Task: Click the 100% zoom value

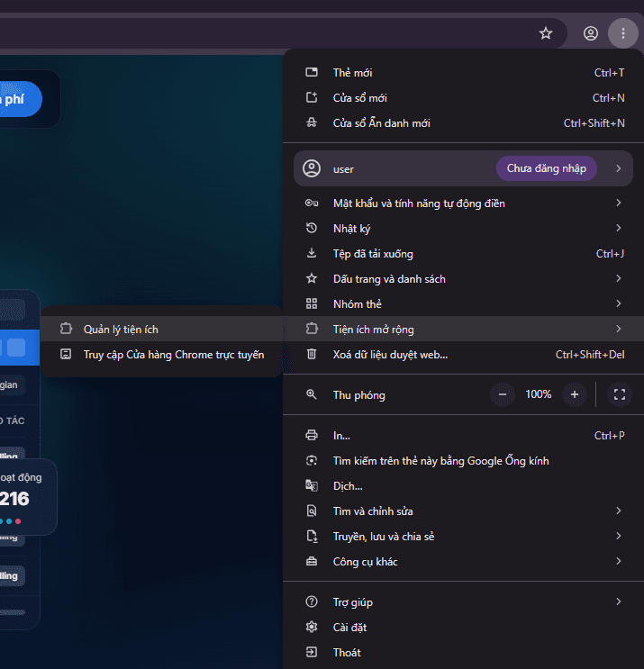Action: (538, 393)
